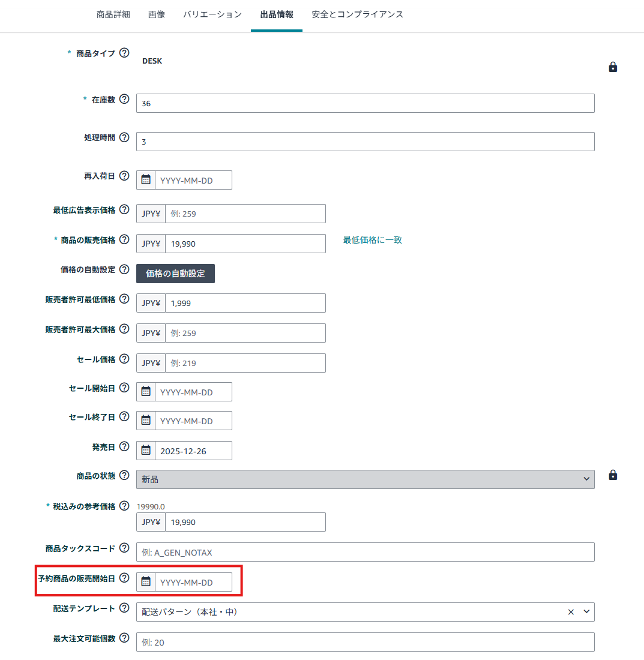
Task: Click lock icon next to 商品の状態
Action: pos(613,475)
